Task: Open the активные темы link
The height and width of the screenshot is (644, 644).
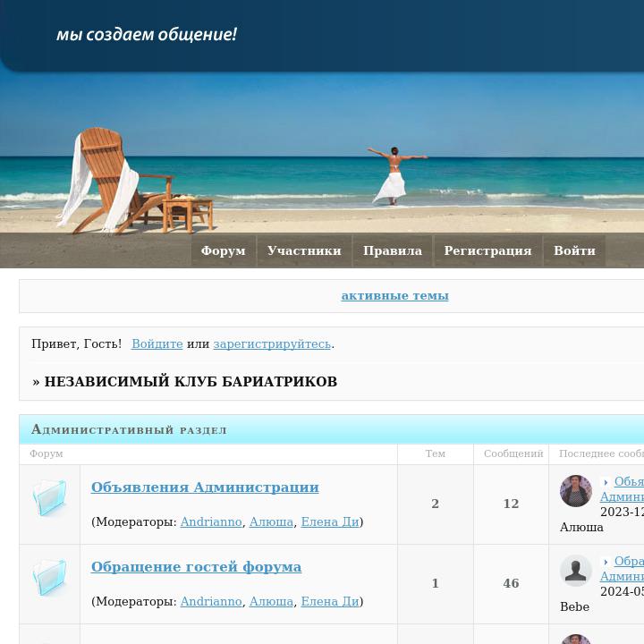Action: (394, 296)
